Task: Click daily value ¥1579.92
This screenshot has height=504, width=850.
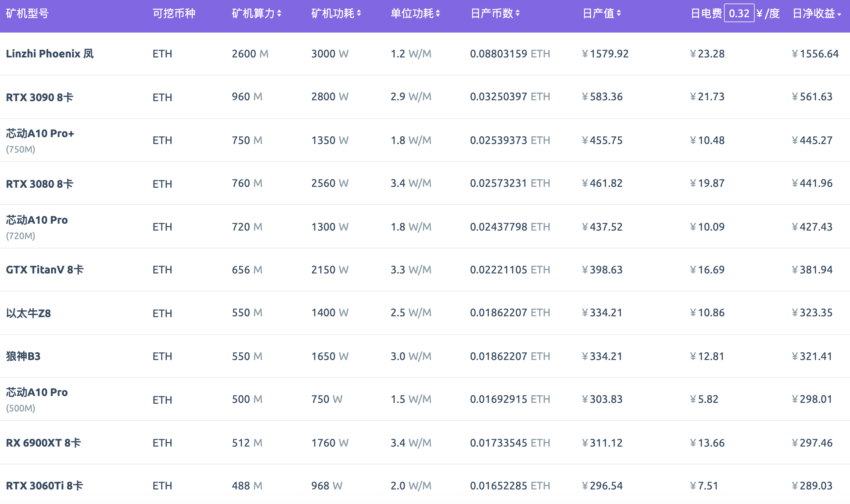Action: [605, 54]
